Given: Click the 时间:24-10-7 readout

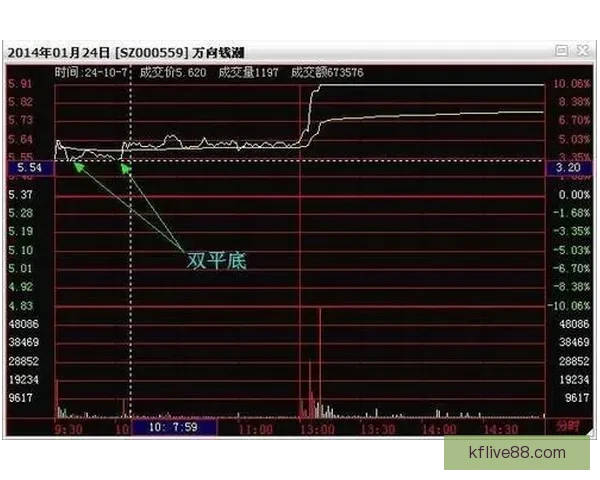Looking at the screenshot, I should pyautogui.click(x=90, y=72).
